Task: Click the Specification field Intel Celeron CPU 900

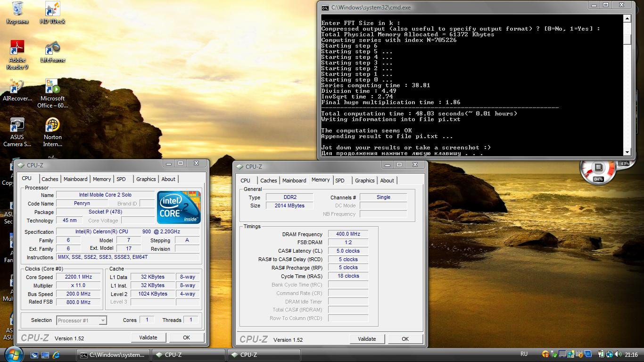Action: point(128,231)
